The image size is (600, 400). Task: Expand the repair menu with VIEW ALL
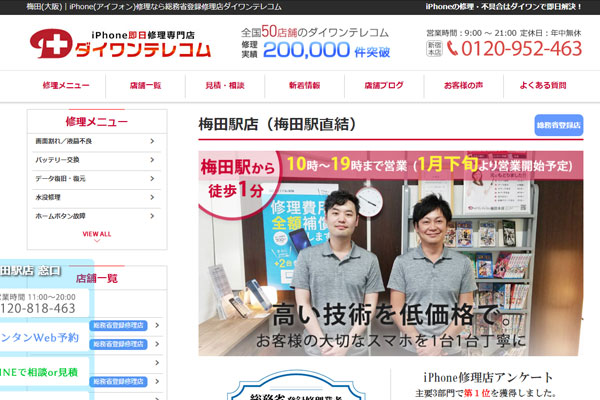click(97, 234)
